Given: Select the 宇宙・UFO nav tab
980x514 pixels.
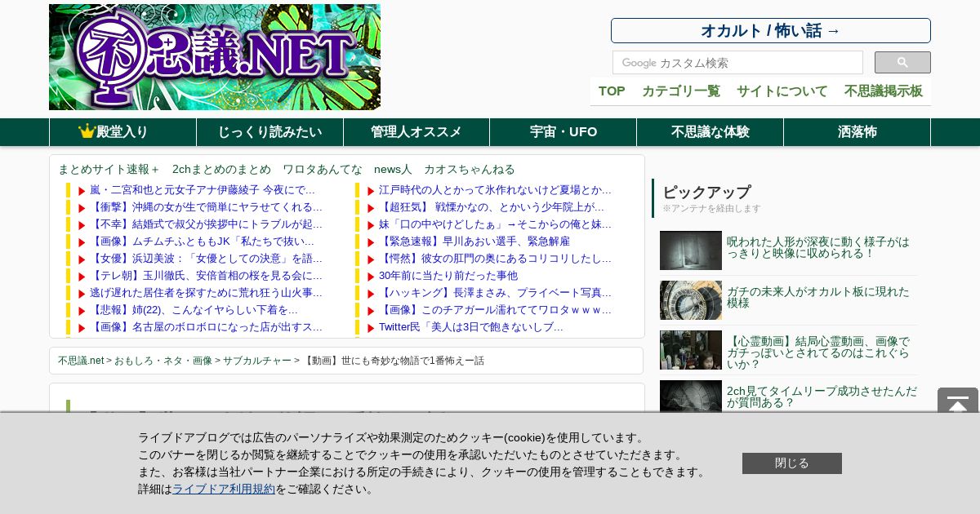Looking at the screenshot, I should click(563, 132).
